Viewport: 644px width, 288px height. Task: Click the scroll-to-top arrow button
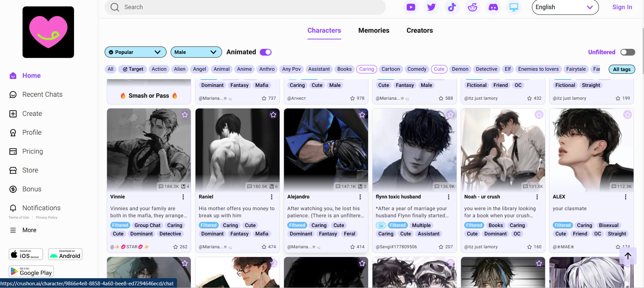pos(628,256)
